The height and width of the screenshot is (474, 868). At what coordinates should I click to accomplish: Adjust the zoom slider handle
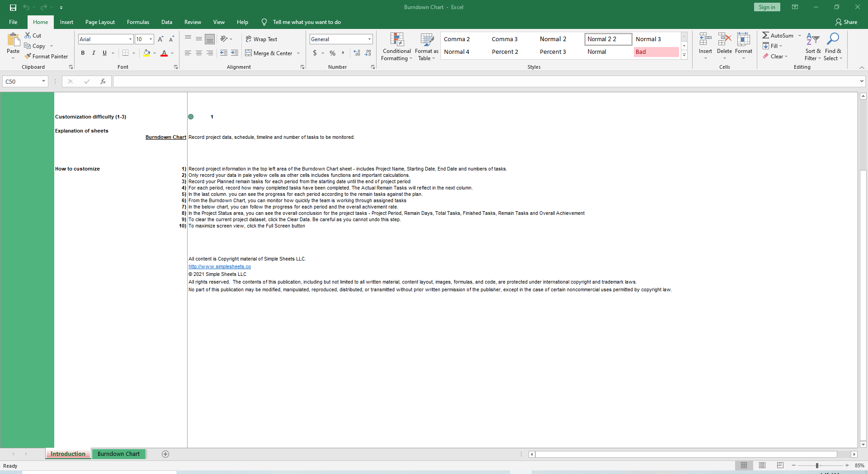(x=817, y=465)
